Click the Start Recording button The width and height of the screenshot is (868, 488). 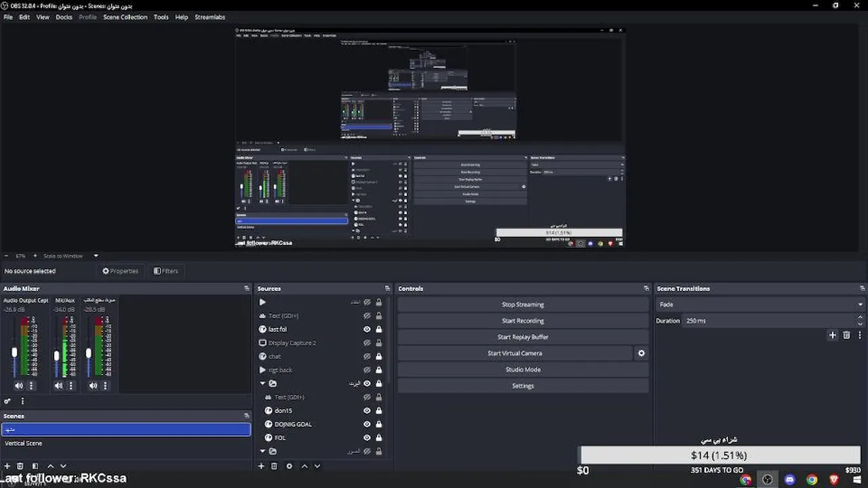(523, 321)
